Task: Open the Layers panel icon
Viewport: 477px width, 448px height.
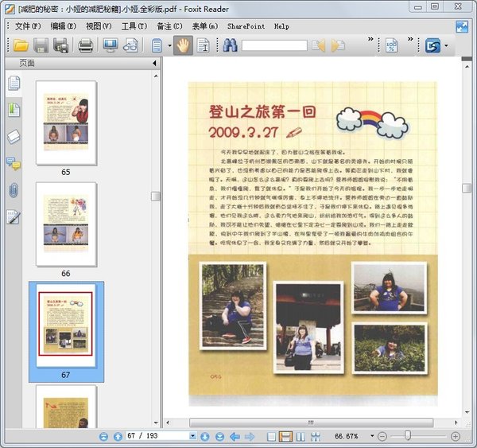Action: click(x=14, y=137)
